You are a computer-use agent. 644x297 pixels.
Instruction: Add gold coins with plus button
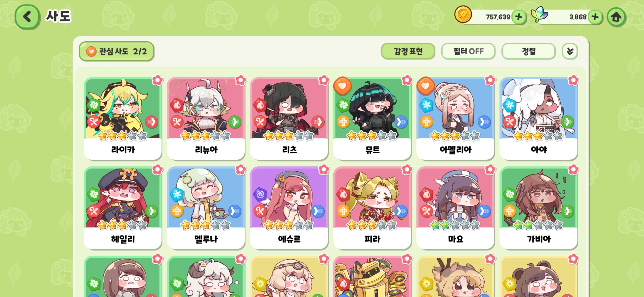coord(519,17)
